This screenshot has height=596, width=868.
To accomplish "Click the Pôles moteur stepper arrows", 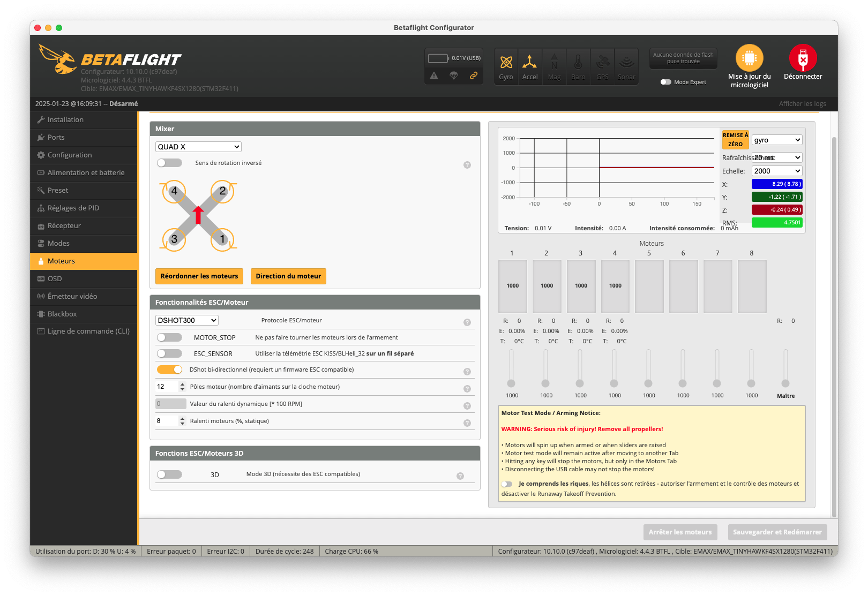I will click(x=182, y=387).
